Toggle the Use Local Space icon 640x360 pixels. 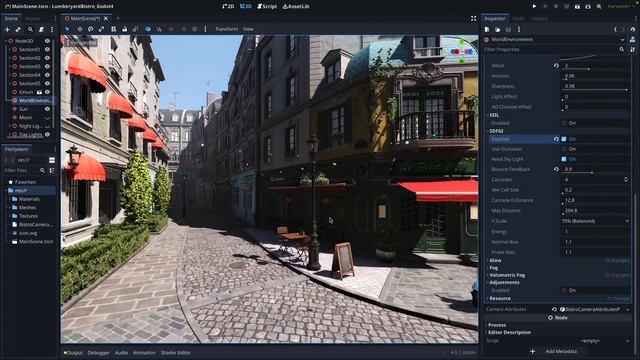(148, 29)
